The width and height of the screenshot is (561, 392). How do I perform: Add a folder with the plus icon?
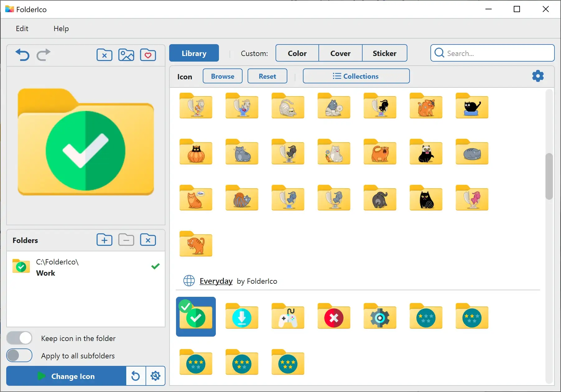point(104,240)
